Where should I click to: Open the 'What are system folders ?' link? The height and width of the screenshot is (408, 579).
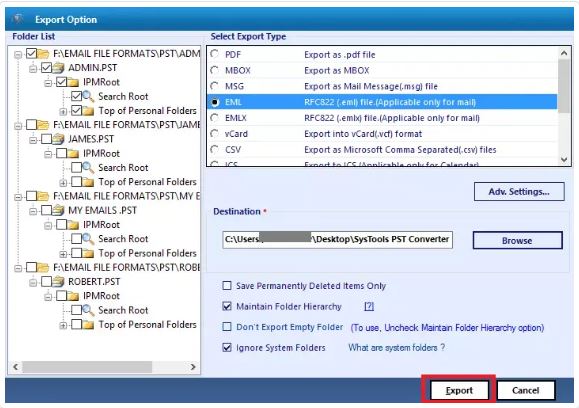(x=396, y=347)
